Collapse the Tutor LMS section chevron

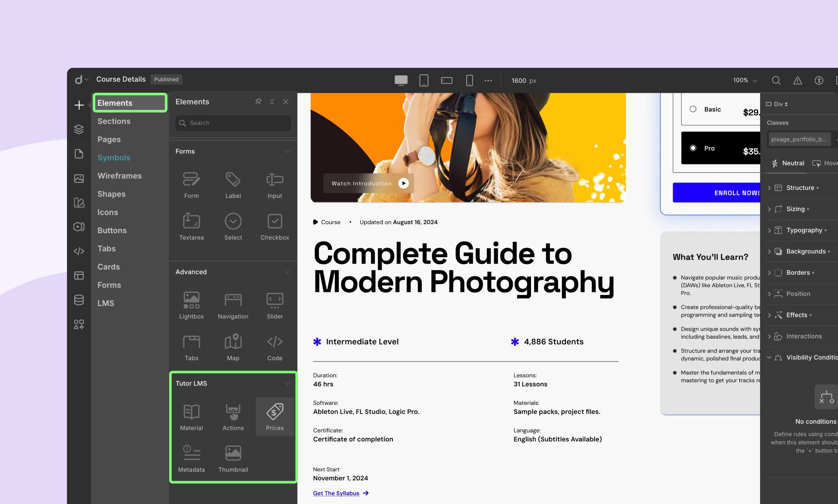coord(288,383)
